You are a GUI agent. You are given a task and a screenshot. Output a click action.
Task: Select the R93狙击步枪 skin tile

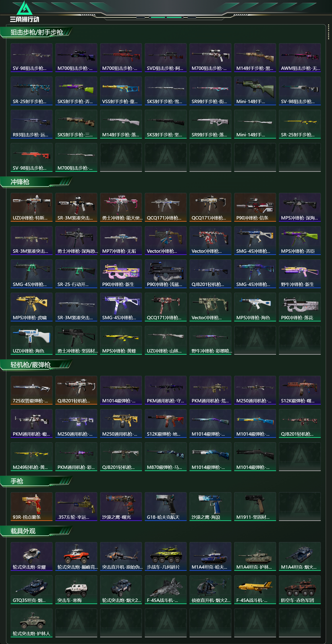31,124
